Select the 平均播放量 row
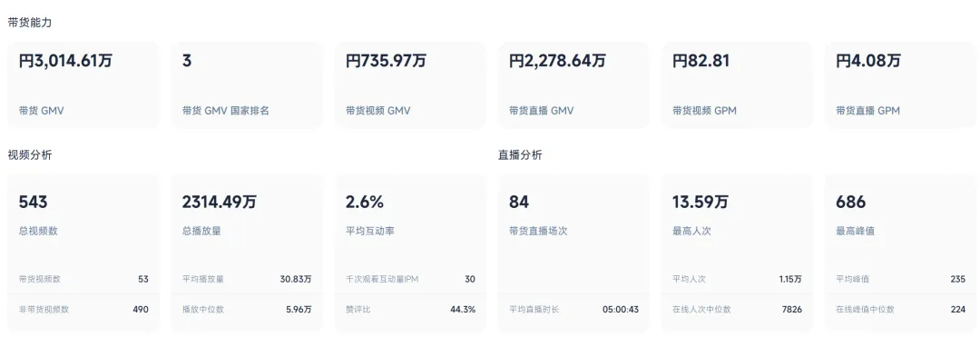 click(247, 279)
